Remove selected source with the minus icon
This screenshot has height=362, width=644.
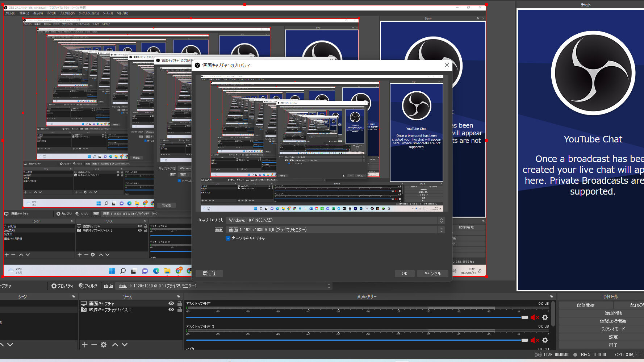coord(94,345)
